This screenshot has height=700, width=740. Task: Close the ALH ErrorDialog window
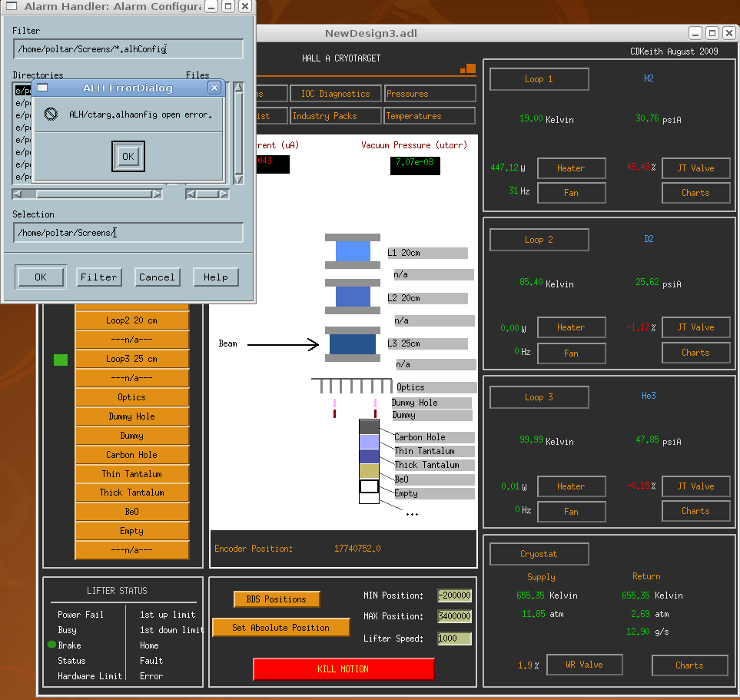point(214,88)
